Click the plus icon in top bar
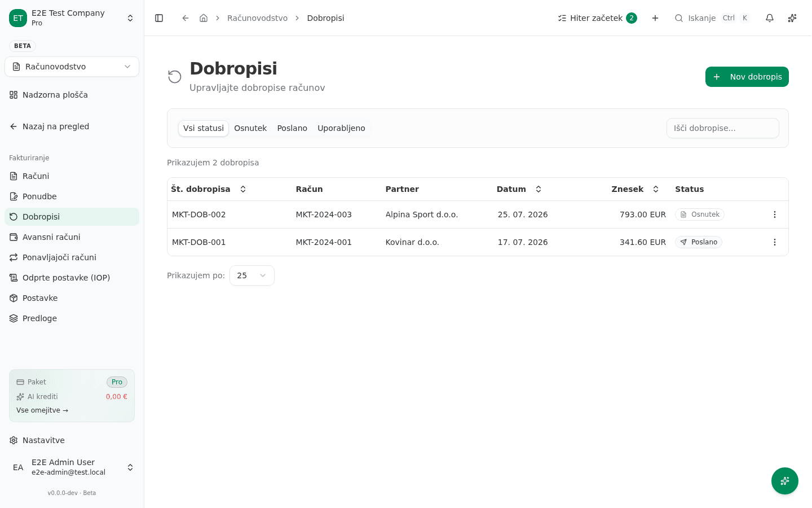This screenshot has width=812, height=508. pyautogui.click(x=655, y=18)
